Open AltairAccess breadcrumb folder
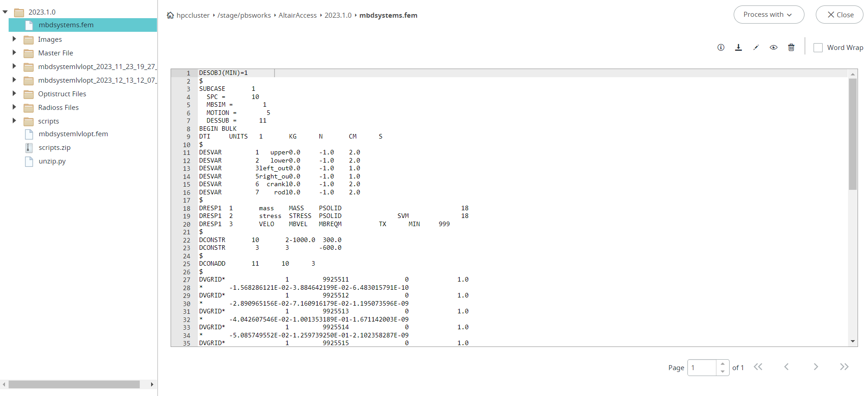This screenshot has width=868, height=396. pyautogui.click(x=298, y=15)
